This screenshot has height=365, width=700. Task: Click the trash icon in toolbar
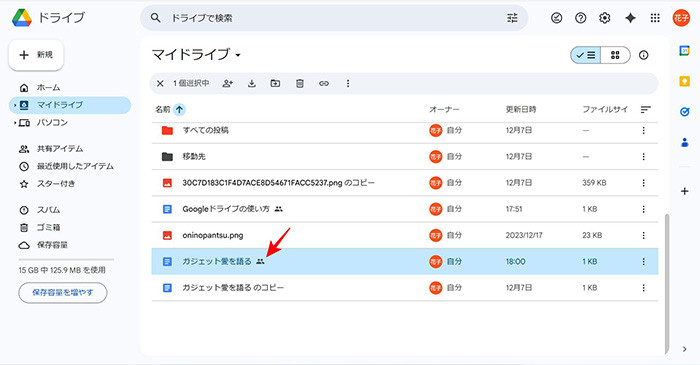coord(300,83)
